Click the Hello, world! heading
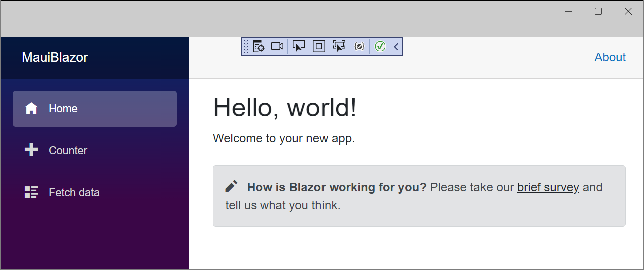 tap(285, 108)
